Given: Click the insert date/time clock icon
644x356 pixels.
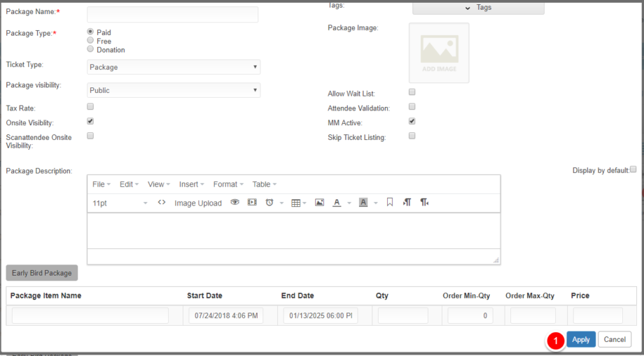Looking at the screenshot, I should [269, 202].
